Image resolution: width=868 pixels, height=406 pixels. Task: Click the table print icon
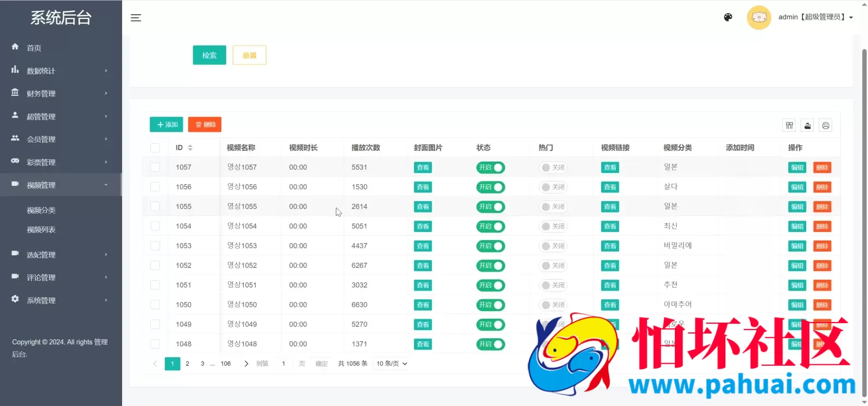pyautogui.click(x=825, y=125)
